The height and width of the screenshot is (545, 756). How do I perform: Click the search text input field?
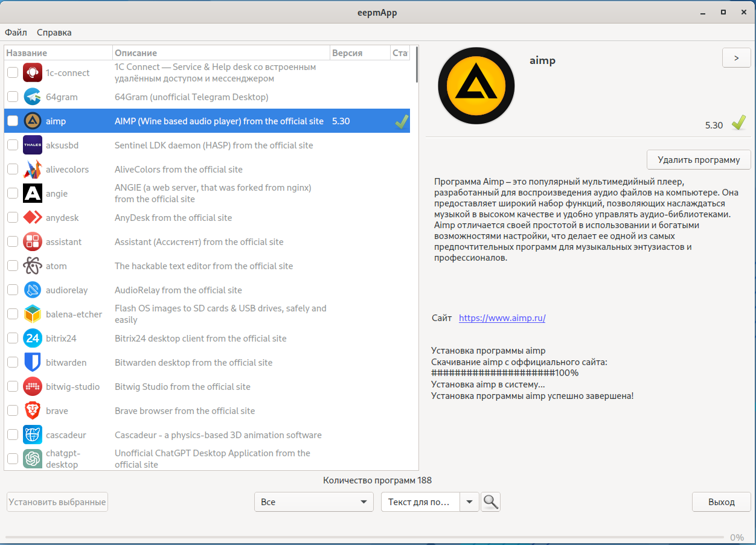coord(420,502)
